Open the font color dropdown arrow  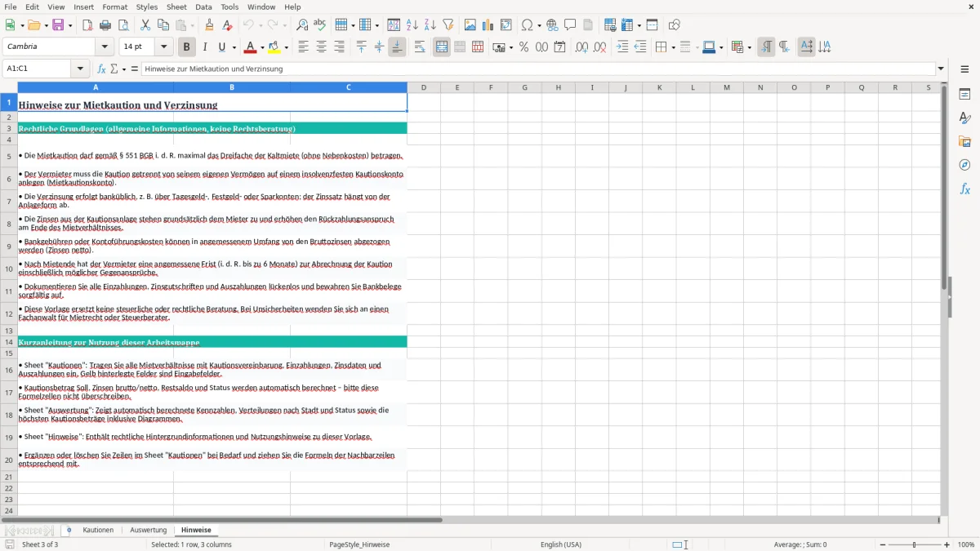click(x=262, y=47)
